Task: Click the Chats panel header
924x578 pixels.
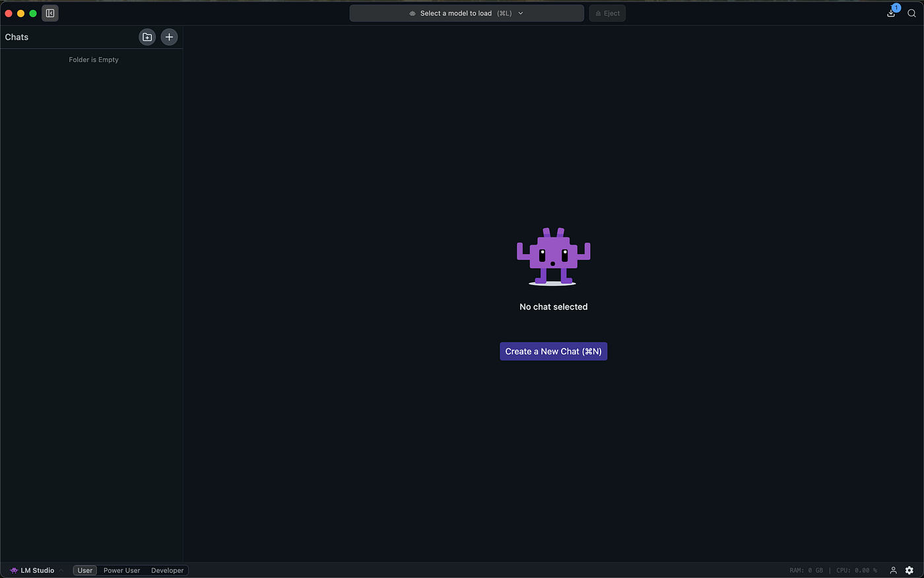Action: click(x=17, y=37)
